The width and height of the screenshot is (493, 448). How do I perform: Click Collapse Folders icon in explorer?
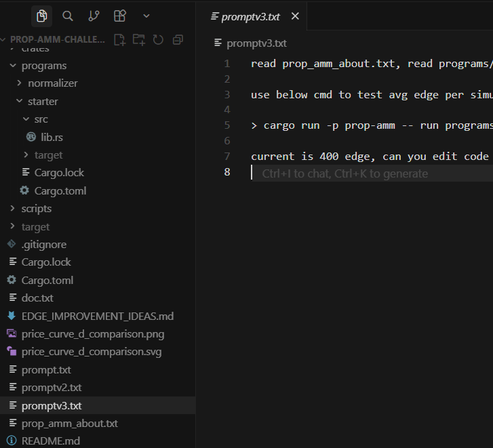[178, 40]
